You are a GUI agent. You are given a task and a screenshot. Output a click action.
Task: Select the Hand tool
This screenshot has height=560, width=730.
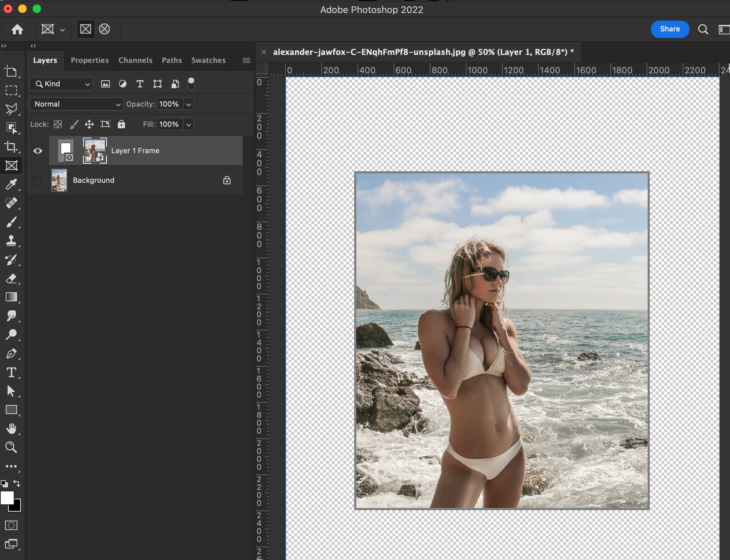point(11,428)
